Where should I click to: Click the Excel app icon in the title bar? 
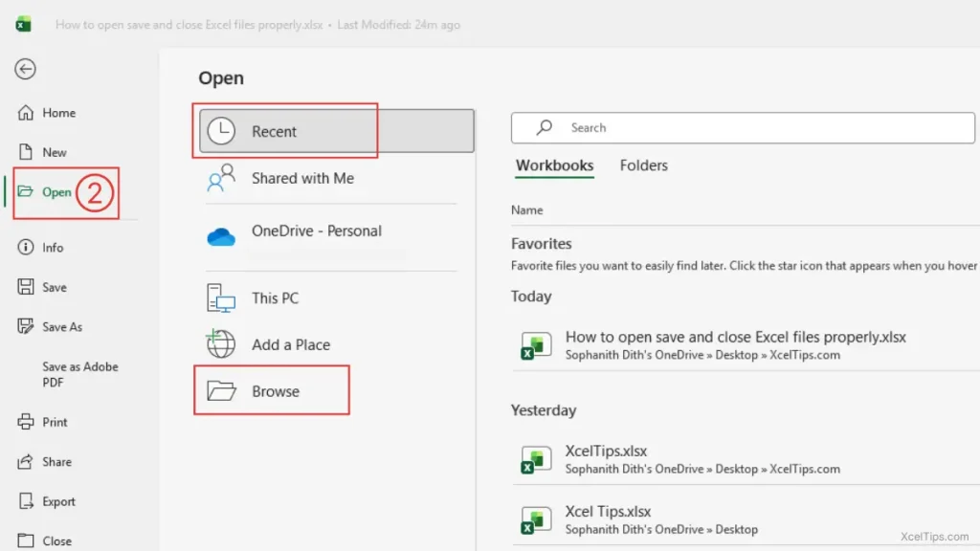(x=21, y=25)
